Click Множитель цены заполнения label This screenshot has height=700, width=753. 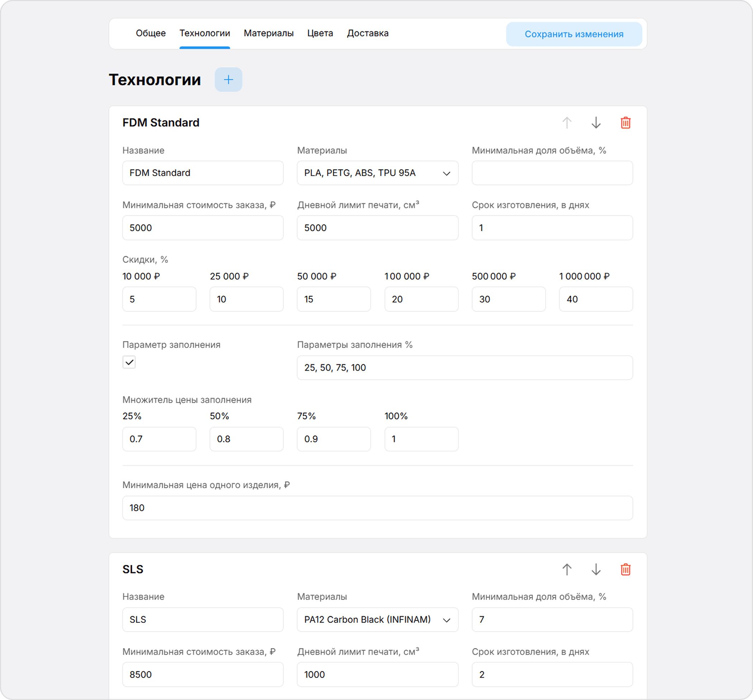[x=187, y=400]
